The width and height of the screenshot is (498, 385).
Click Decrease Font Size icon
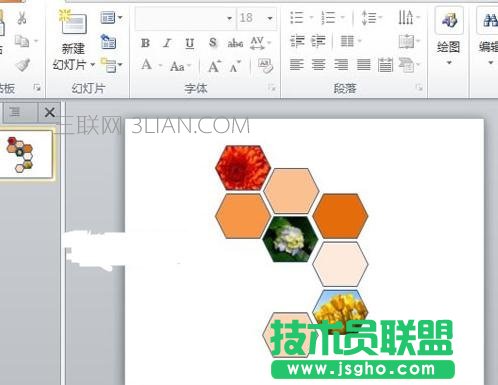coord(235,67)
